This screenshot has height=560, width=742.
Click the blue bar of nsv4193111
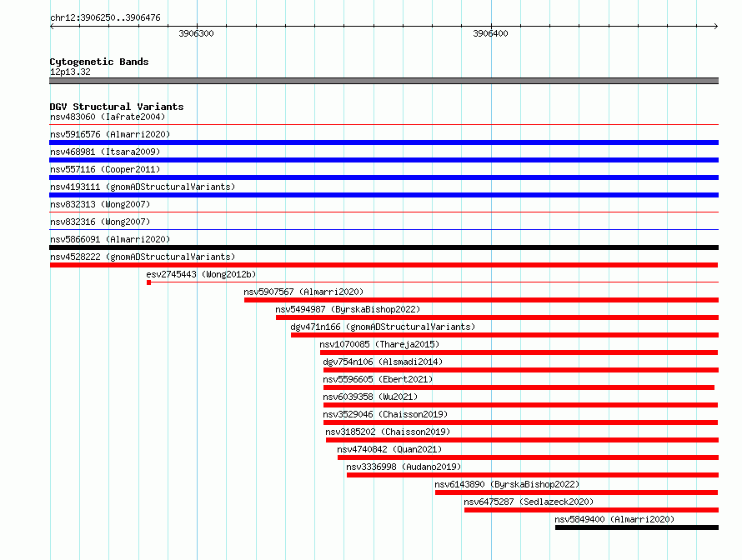(384, 195)
